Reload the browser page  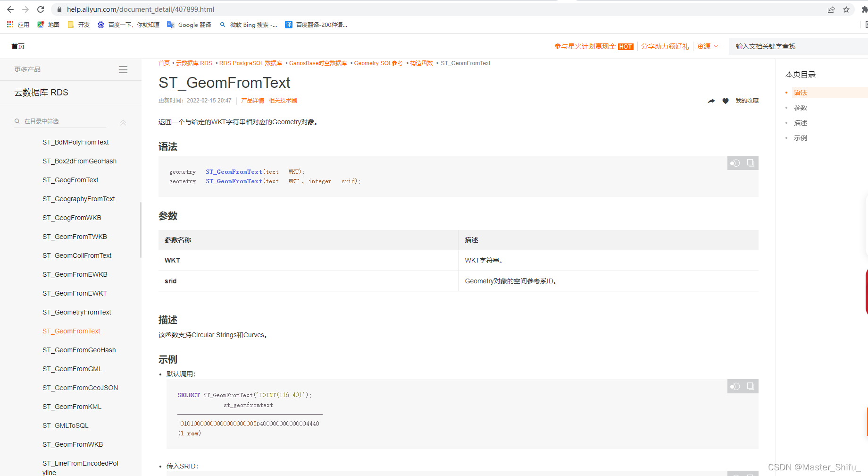point(41,9)
